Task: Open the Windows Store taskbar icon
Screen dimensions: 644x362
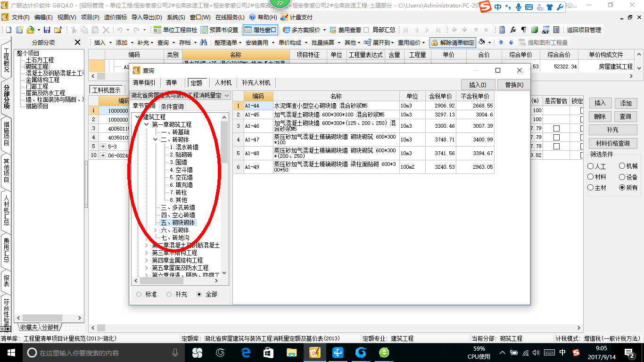Action: [x=269, y=352]
